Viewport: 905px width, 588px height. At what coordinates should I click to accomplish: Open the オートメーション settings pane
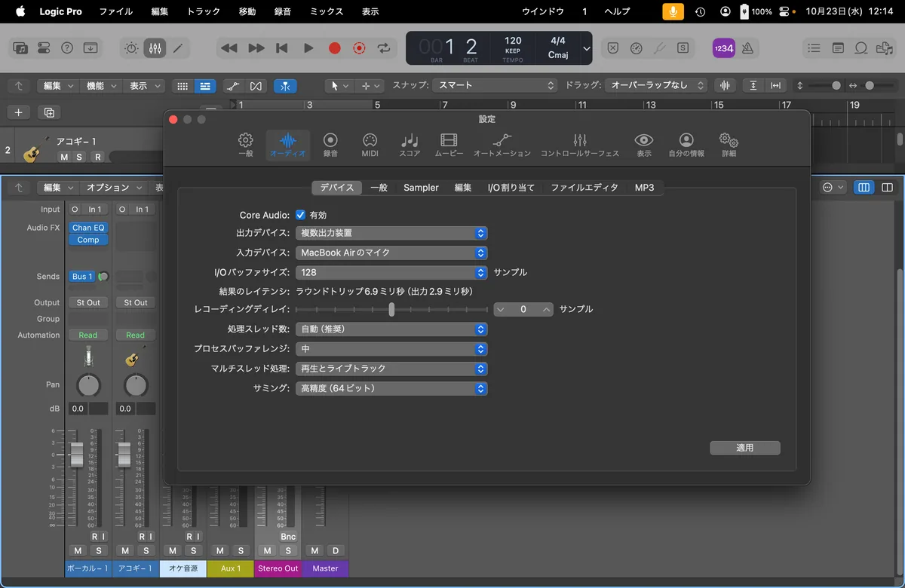coord(502,145)
